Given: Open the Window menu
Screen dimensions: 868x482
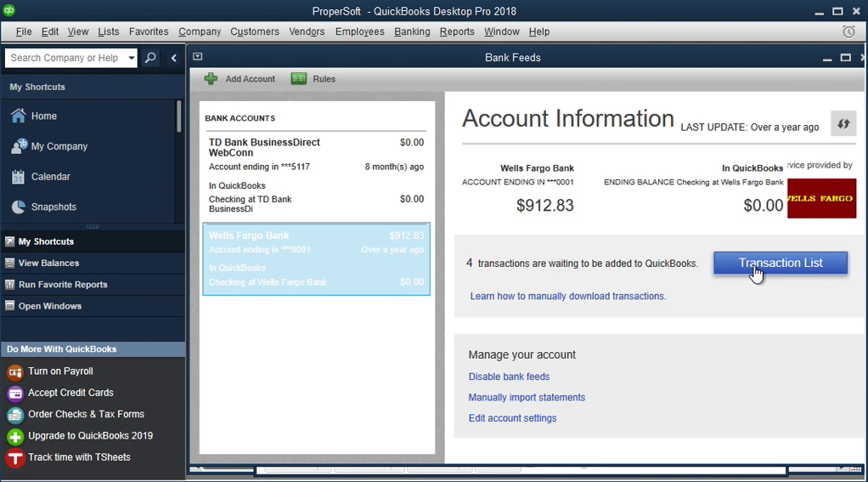Looking at the screenshot, I should (502, 31).
